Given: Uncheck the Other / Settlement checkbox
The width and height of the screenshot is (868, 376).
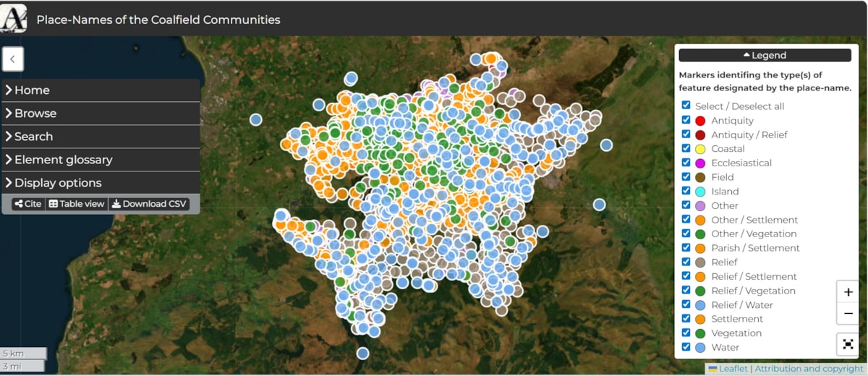Looking at the screenshot, I should (686, 219).
